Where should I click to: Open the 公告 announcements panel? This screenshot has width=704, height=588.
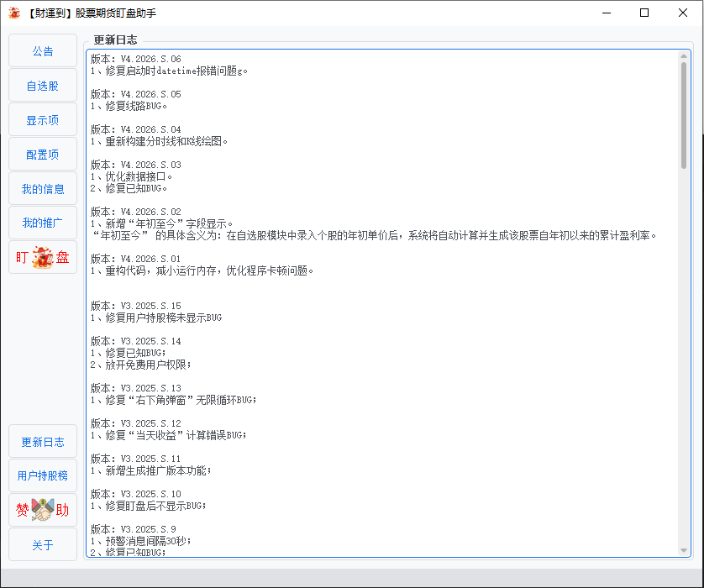[42, 50]
